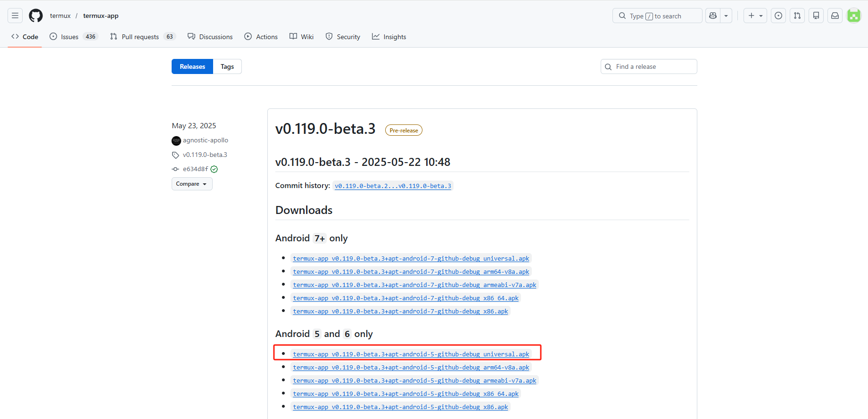Go to GitHub homepage via Octocat logo
Screen dimensions: 868x419
[36, 16]
